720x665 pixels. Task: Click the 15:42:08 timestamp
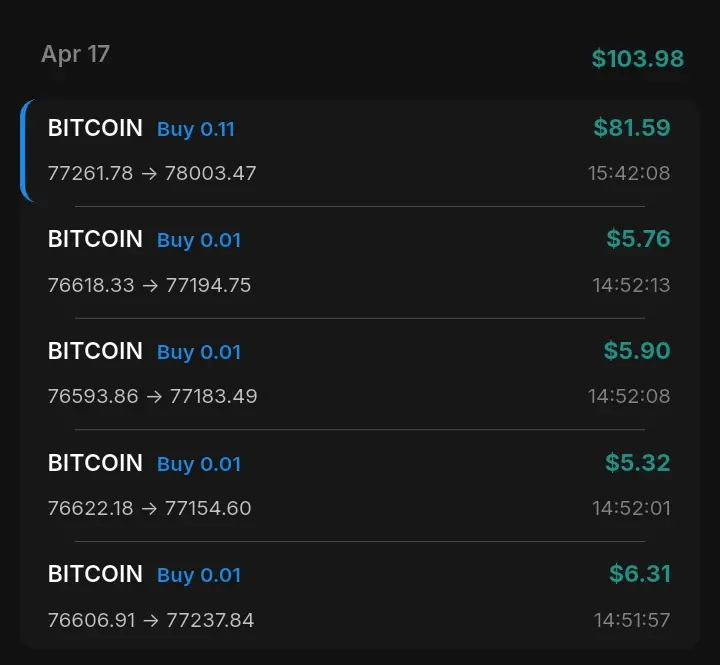coord(628,173)
